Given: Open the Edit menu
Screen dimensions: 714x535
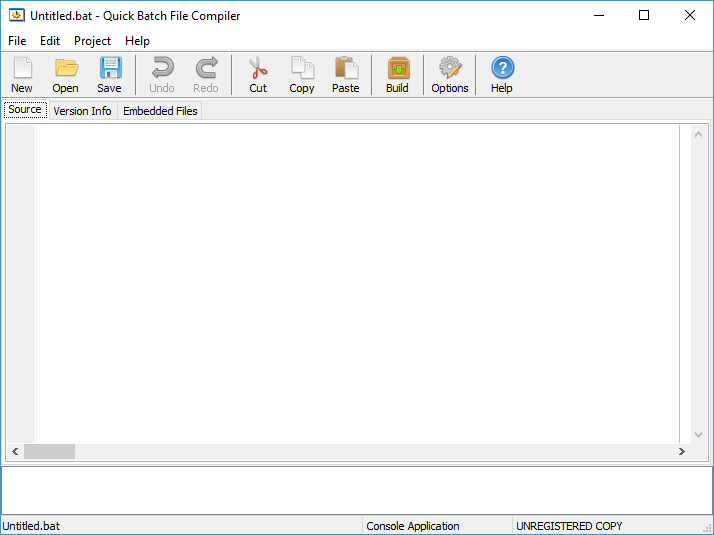Looking at the screenshot, I should coord(50,41).
